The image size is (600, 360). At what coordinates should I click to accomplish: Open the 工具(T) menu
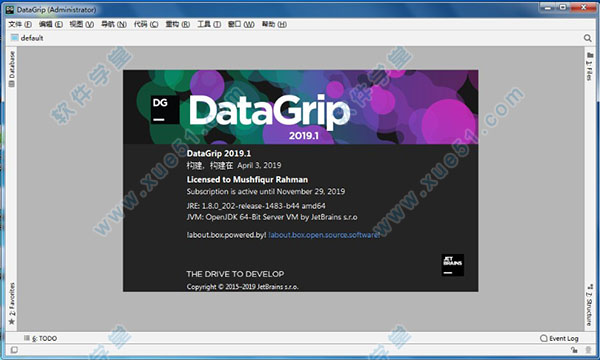pos(209,24)
